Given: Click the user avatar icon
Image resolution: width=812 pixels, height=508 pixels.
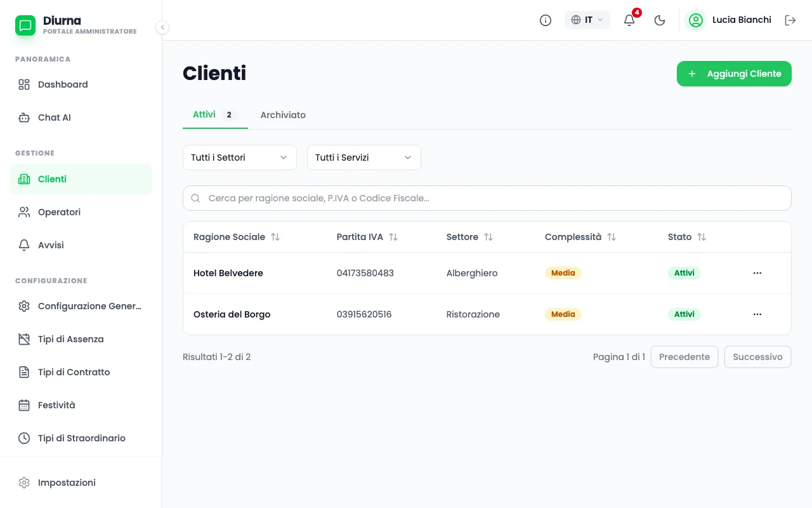Looking at the screenshot, I should pos(696,20).
